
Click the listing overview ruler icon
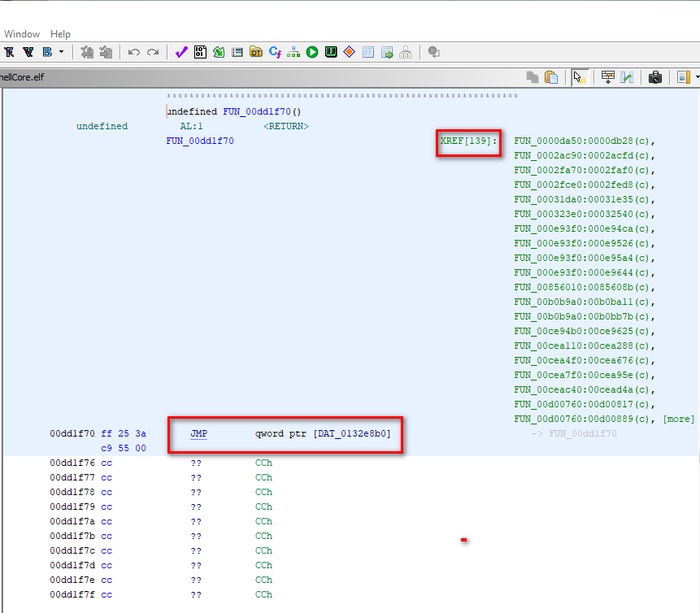click(683, 77)
